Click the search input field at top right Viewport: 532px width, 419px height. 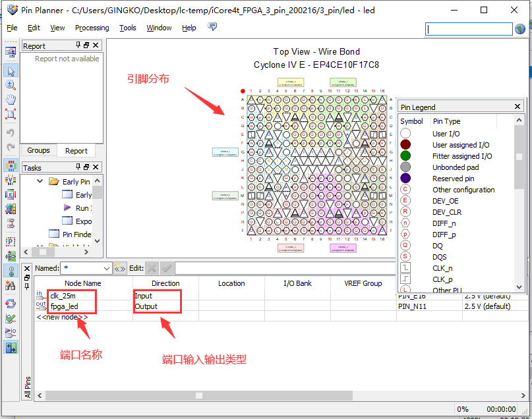tap(468, 29)
